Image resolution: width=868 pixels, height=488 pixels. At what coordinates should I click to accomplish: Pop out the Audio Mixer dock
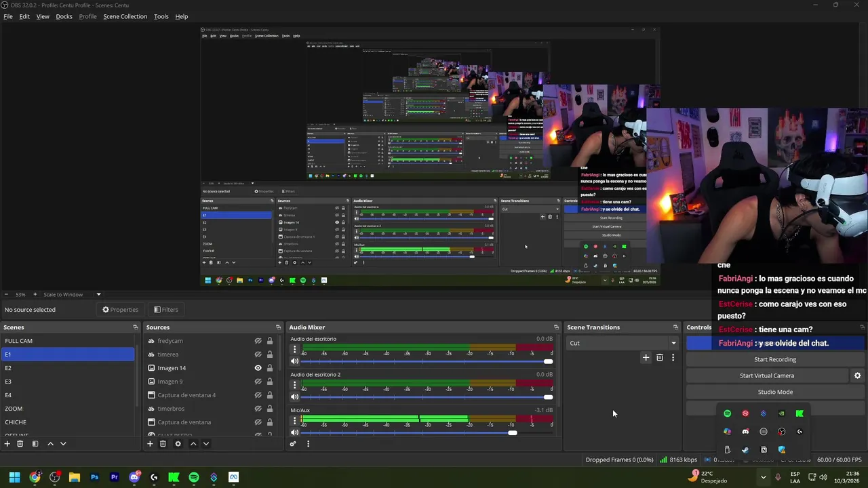[x=556, y=327]
